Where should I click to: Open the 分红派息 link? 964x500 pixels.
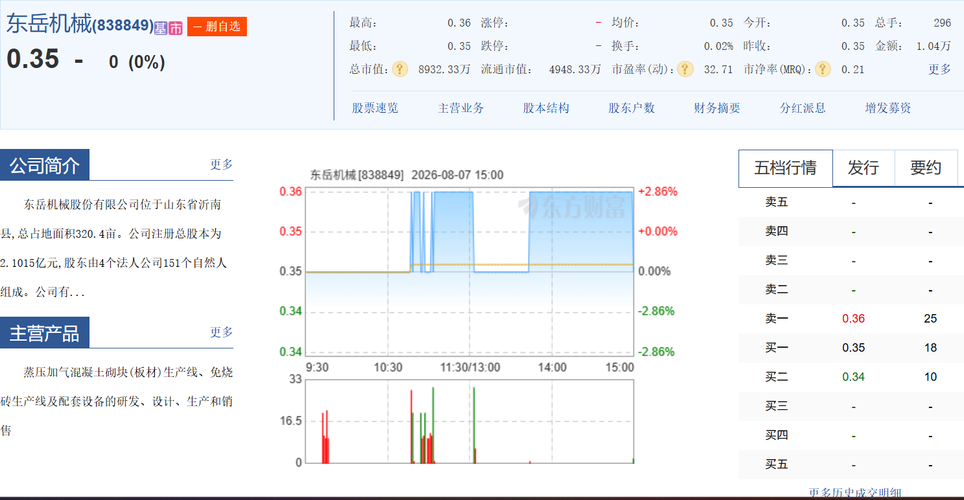coord(802,108)
